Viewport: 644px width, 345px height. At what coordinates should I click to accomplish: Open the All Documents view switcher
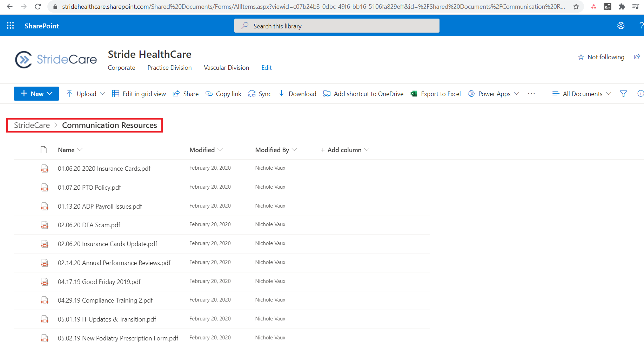(x=582, y=94)
